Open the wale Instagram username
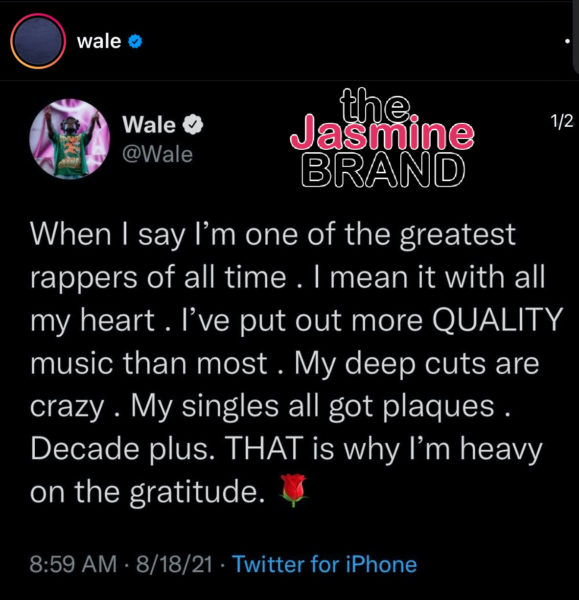Image resolution: width=579 pixels, height=600 pixels. click(x=99, y=41)
